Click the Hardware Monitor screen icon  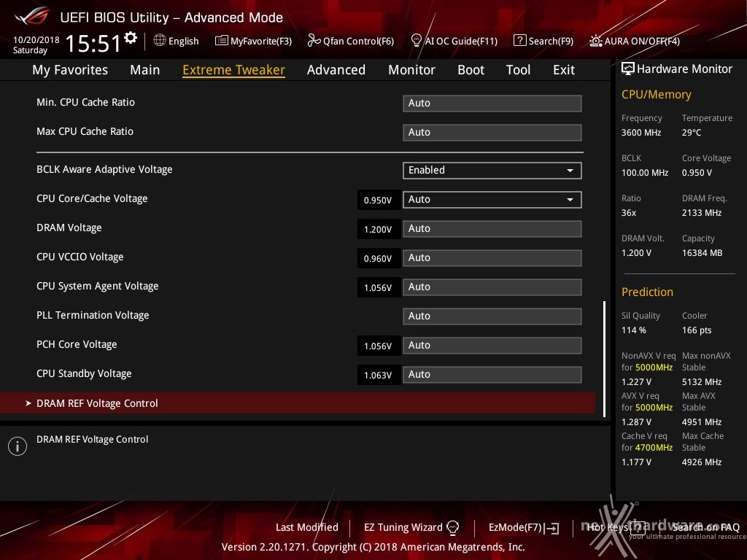628,69
